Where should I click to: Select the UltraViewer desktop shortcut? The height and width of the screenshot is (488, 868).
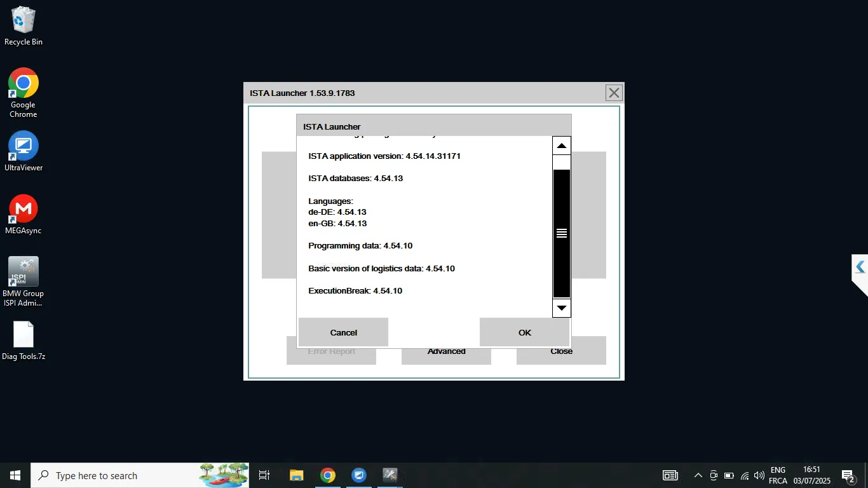click(x=24, y=151)
